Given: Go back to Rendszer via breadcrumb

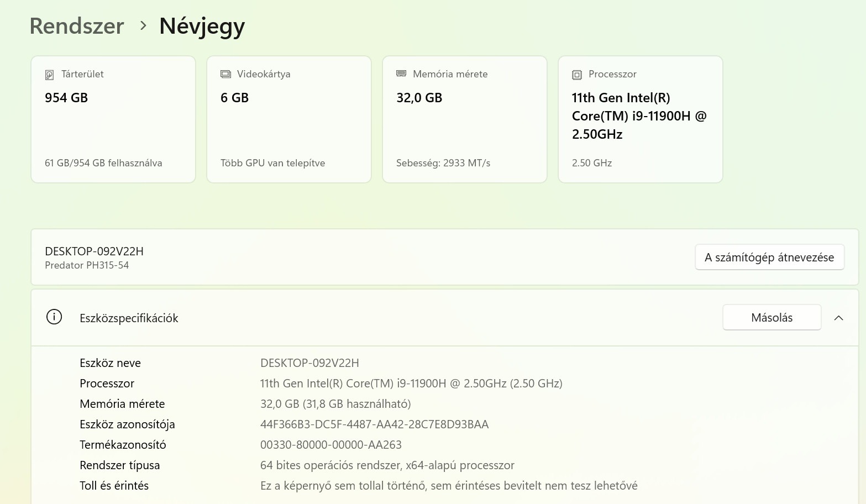Looking at the screenshot, I should coord(77,26).
